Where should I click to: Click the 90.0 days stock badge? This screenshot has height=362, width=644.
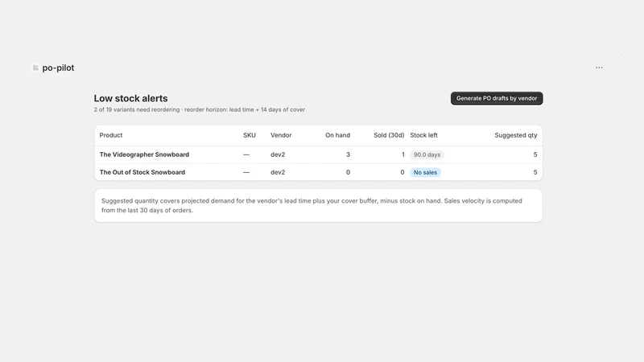point(427,154)
